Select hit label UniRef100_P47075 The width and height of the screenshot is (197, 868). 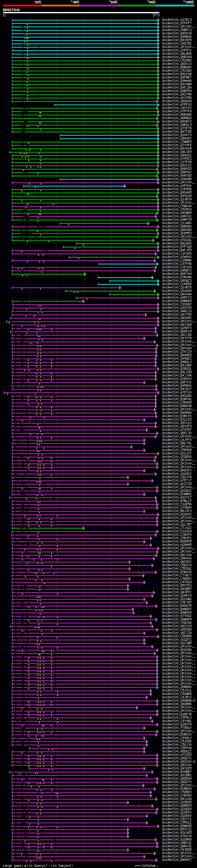point(177,339)
